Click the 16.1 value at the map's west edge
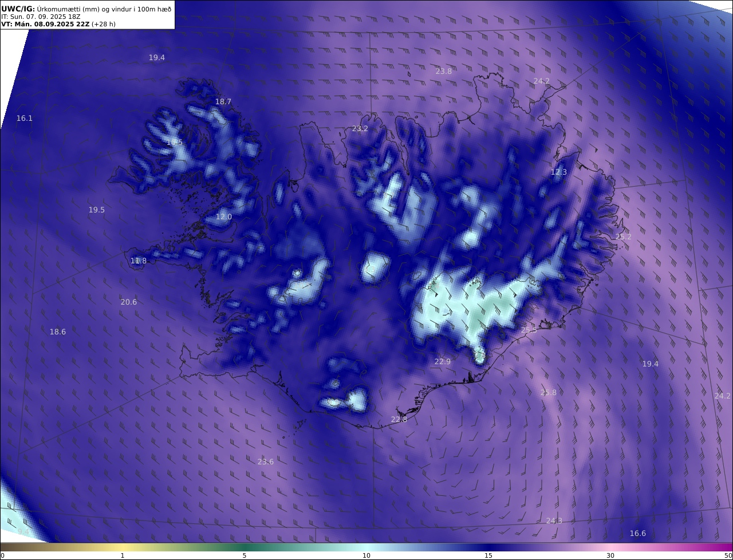The width and height of the screenshot is (733, 560). point(25,119)
